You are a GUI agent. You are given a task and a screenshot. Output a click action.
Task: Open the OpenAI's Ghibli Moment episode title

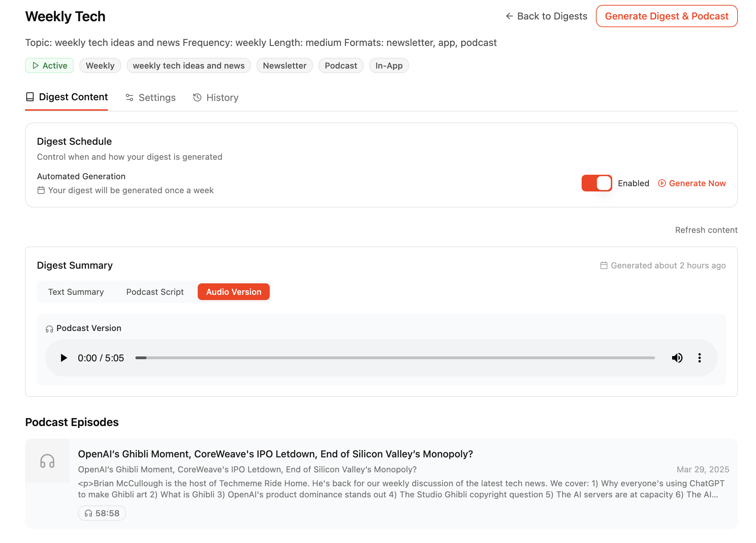pyautogui.click(x=275, y=454)
